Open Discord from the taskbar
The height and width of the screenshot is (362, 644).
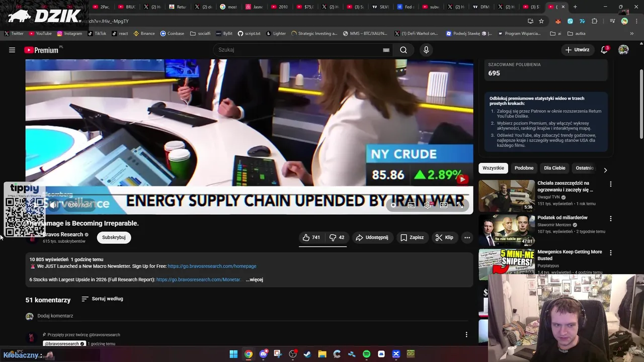[x=263, y=354]
